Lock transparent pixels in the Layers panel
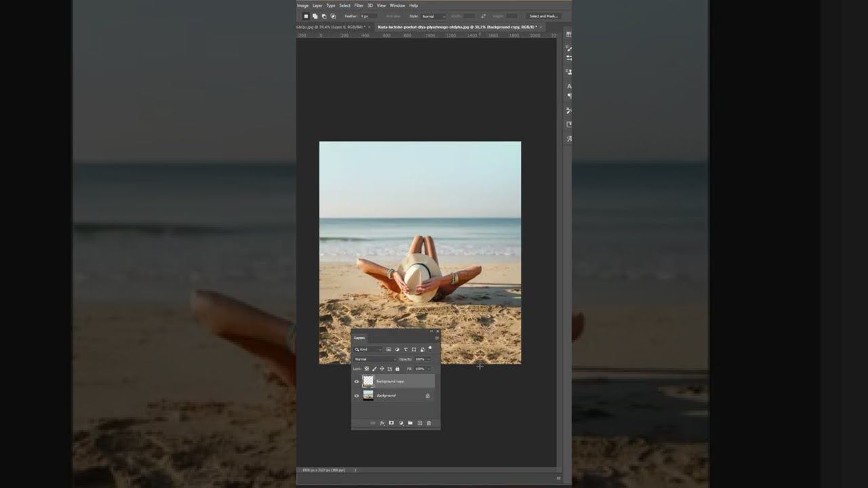Viewport: 868px width, 488px height. coord(367,369)
